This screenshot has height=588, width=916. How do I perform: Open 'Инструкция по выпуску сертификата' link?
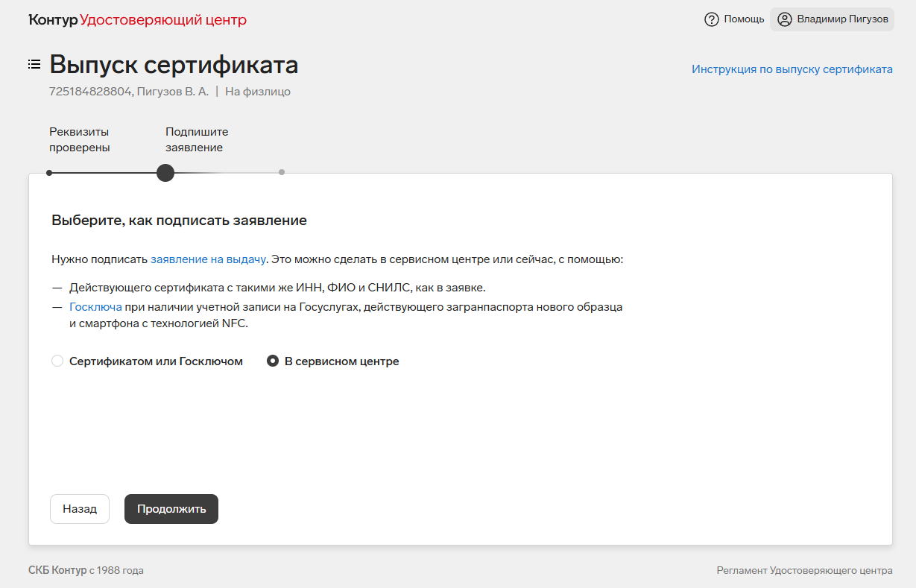click(792, 69)
